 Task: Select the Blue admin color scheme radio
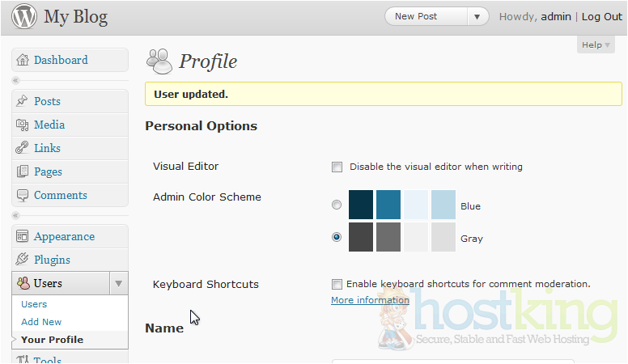(337, 205)
